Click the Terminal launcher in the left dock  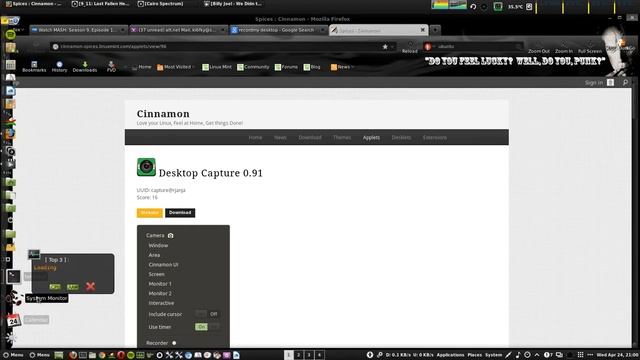coord(13,276)
